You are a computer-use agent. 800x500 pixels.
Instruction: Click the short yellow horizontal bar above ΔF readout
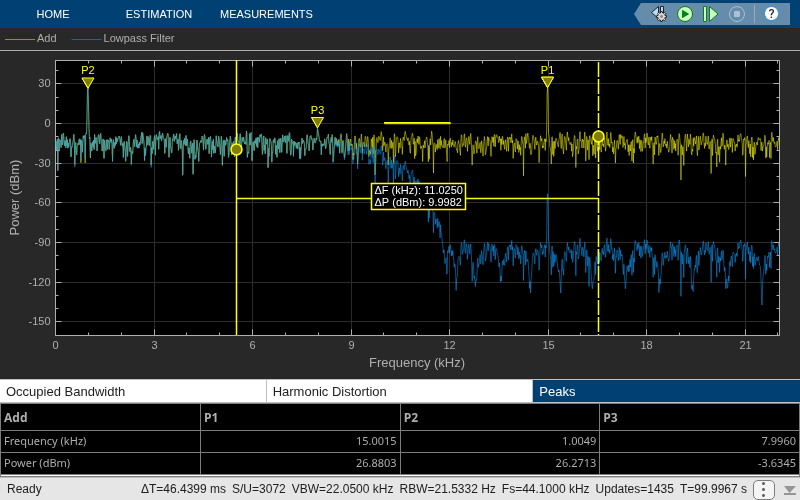(x=417, y=123)
